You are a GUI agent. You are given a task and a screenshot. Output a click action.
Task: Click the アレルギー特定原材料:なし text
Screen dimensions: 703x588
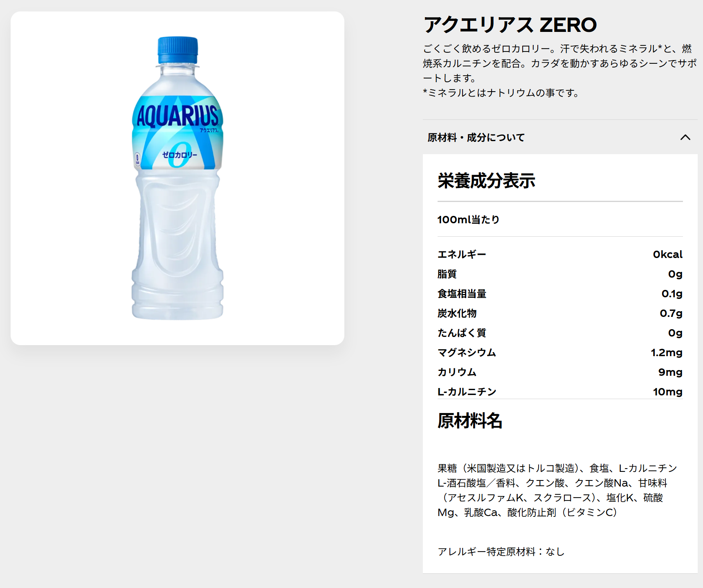(501, 552)
